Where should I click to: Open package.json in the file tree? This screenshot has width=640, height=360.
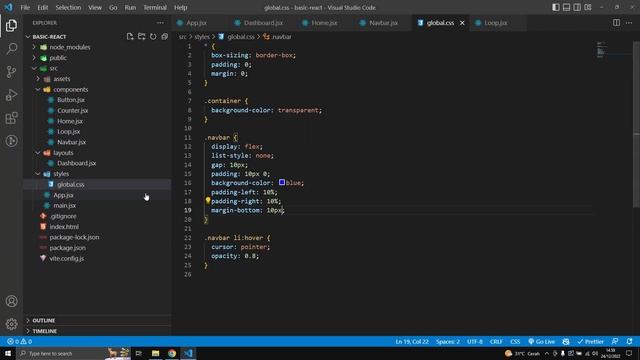[67, 248]
